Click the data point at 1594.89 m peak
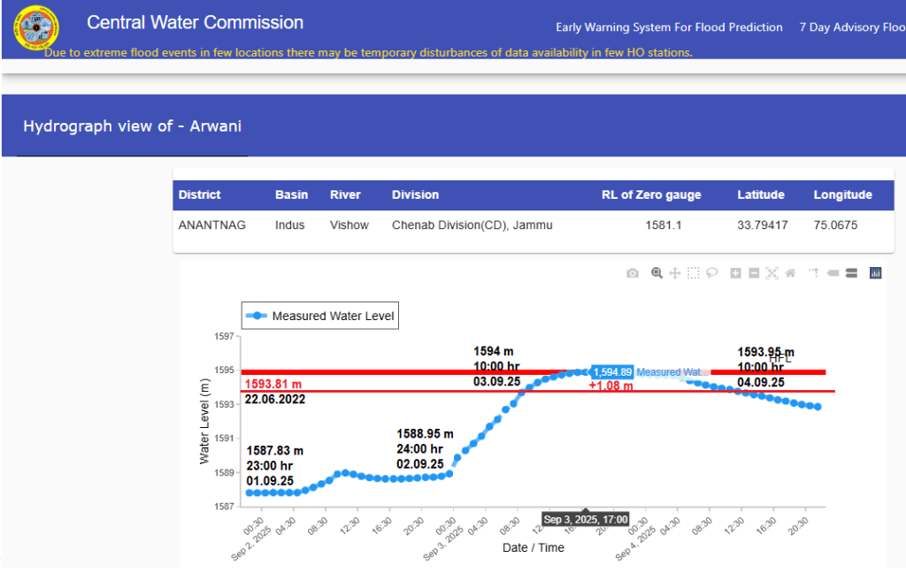The image size is (906, 588). (x=585, y=372)
